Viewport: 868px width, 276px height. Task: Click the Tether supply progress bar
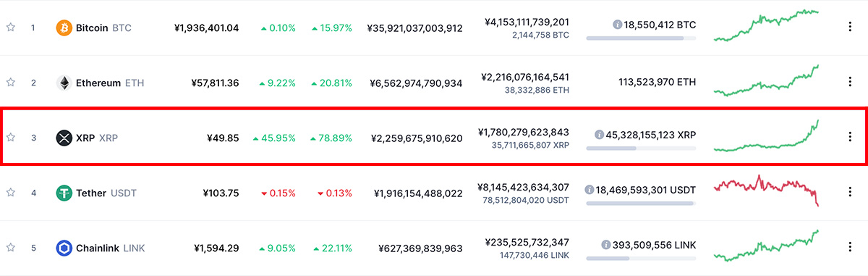pos(641,203)
